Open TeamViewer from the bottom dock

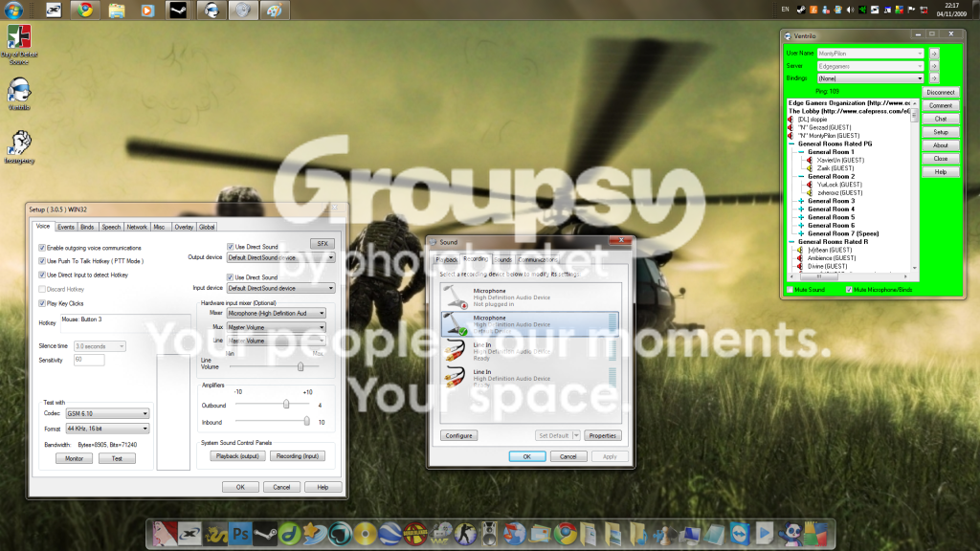(740, 534)
